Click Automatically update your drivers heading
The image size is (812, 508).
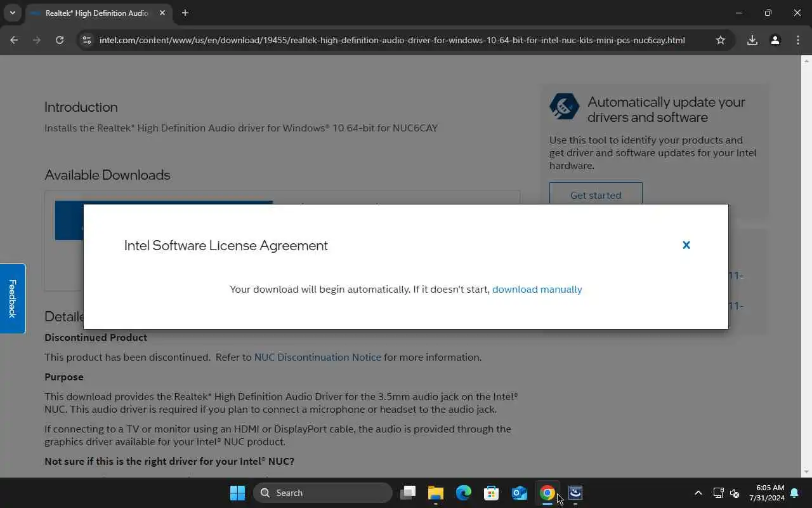[666, 109]
